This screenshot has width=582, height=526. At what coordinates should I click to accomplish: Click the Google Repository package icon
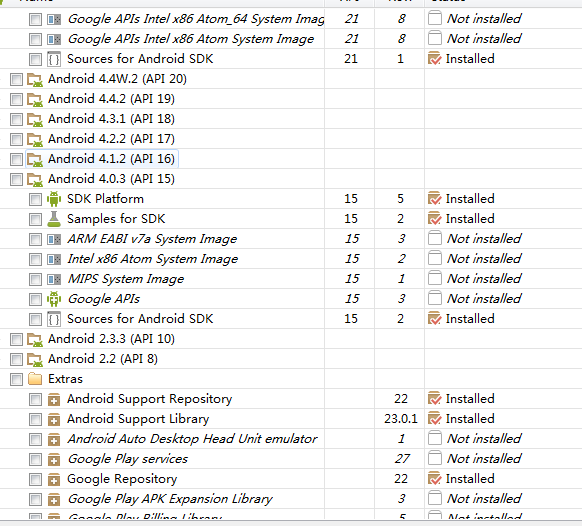54,480
